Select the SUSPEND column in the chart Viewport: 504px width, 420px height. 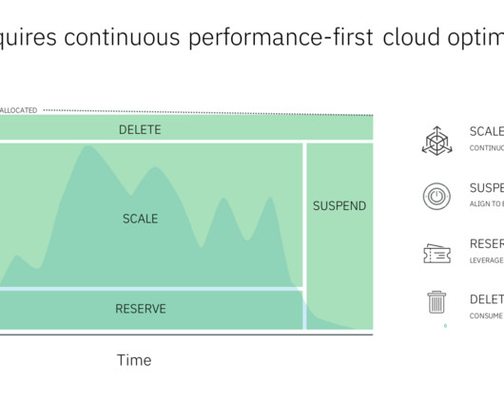pos(339,236)
